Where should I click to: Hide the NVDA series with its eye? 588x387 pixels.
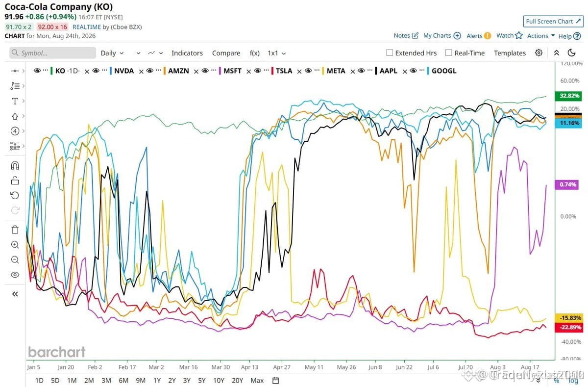(x=96, y=71)
